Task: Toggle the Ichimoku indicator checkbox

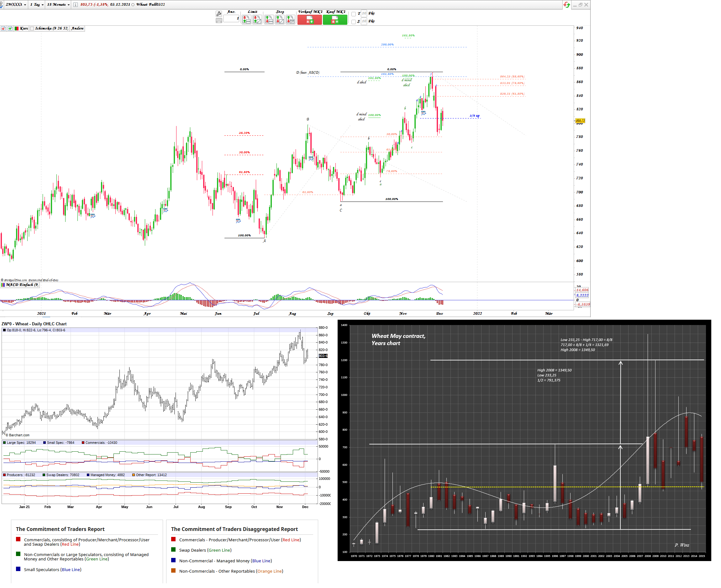Action: point(32,29)
